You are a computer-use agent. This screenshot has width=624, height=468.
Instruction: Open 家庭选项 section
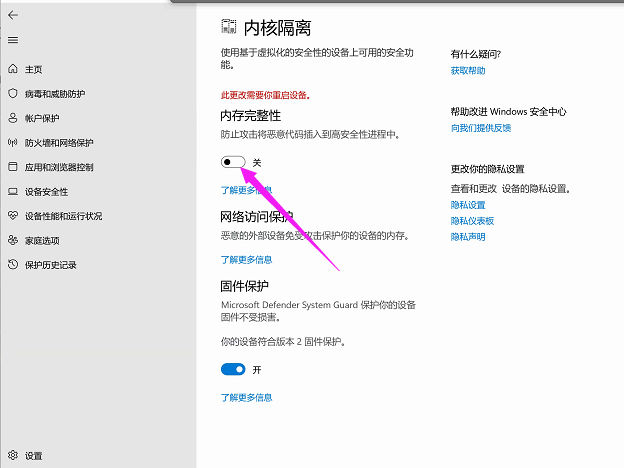tap(42, 241)
